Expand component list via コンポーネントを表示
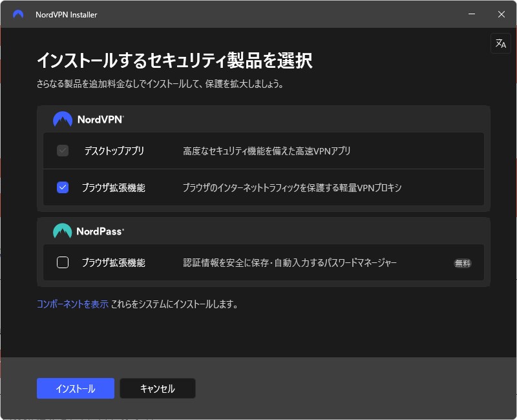This screenshot has height=420, width=517. coord(72,304)
